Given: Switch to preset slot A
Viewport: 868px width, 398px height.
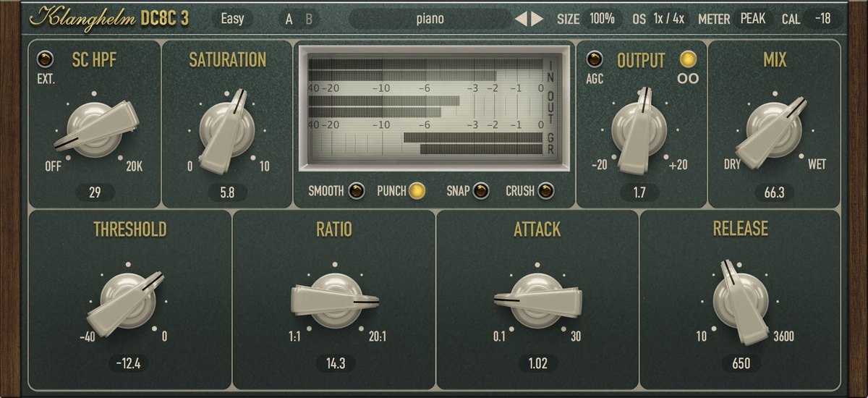Looking at the screenshot, I should [x=289, y=20].
